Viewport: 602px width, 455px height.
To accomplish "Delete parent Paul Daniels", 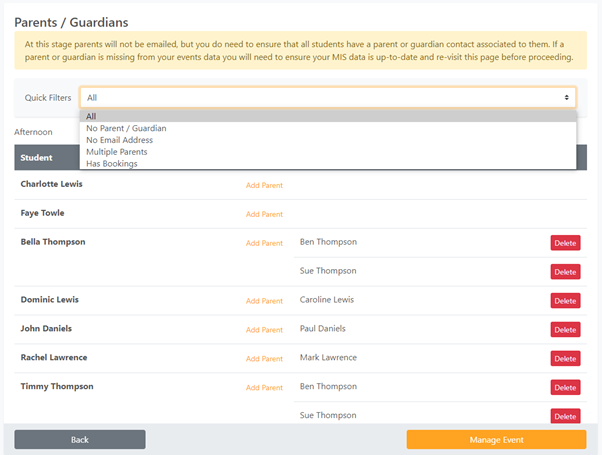I will pyautogui.click(x=565, y=330).
